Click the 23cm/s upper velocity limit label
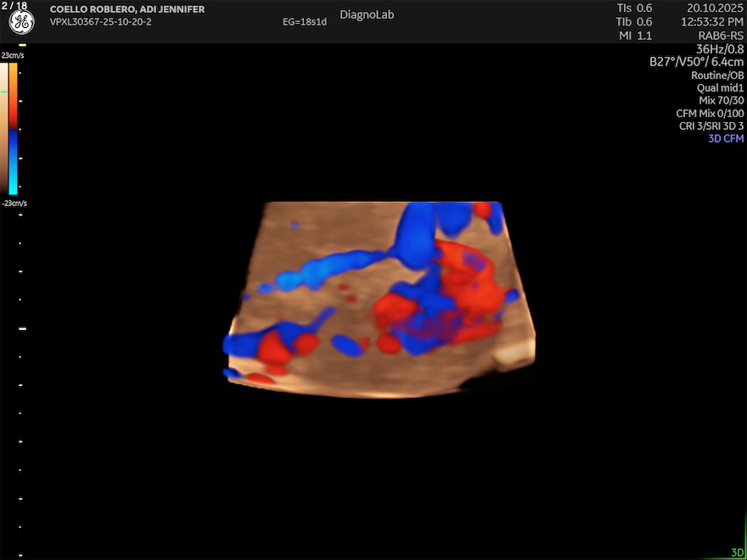Viewport: 747px width, 560px height. (x=14, y=54)
